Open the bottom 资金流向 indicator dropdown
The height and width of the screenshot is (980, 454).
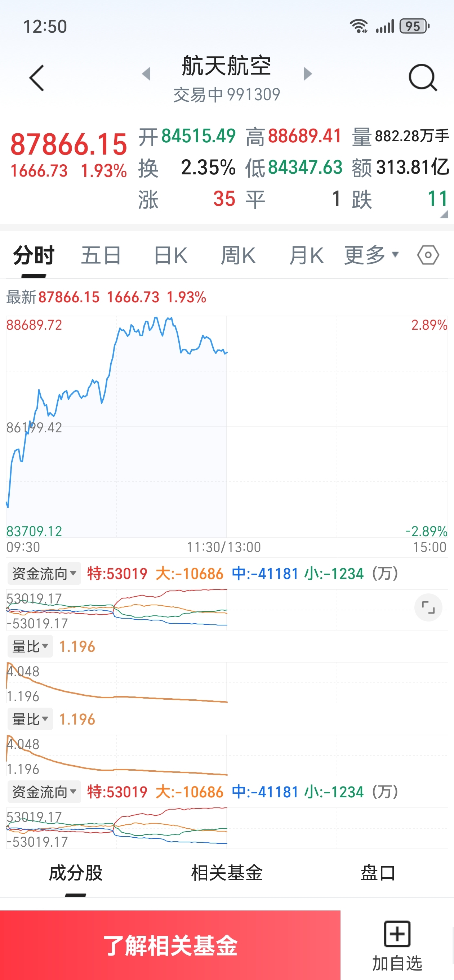click(44, 792)
